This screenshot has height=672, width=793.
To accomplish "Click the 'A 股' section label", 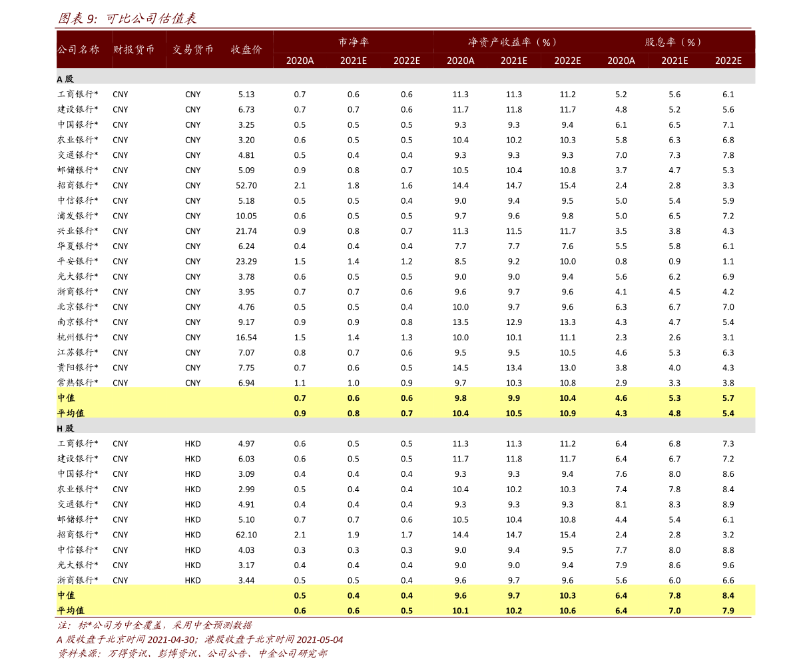I will (x=65, y=79).
